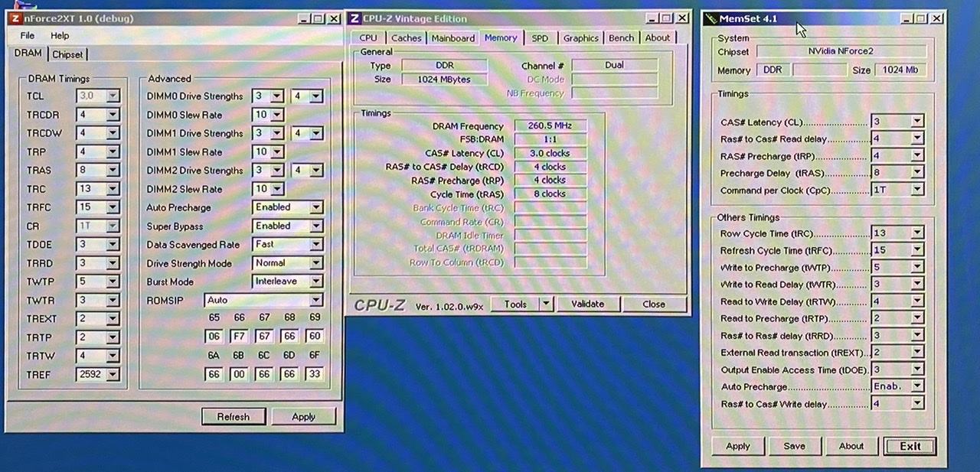Screen dimensions: 980x472
Task: Expand Ras# to Cas# Write delay dropdown
Action: [916, 402]
